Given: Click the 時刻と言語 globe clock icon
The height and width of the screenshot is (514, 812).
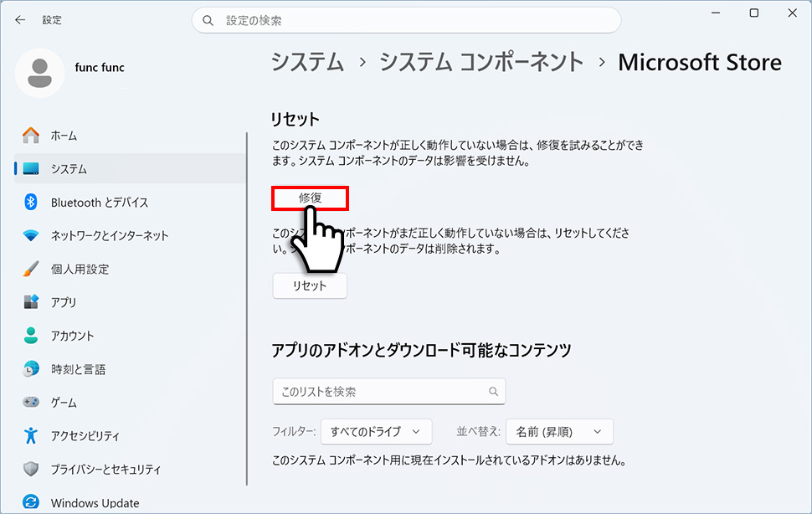Looking at the screenshot, I should tap(31, 368).
